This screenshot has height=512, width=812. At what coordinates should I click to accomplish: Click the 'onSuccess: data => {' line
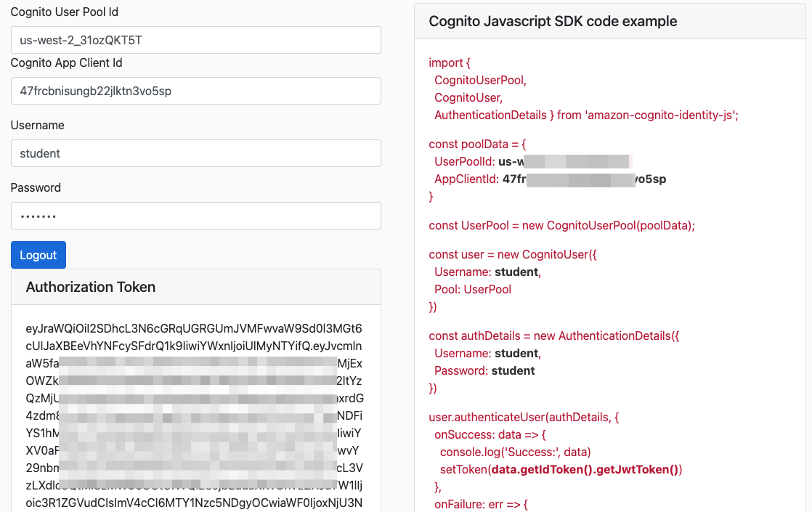click(x=490, y=434)
